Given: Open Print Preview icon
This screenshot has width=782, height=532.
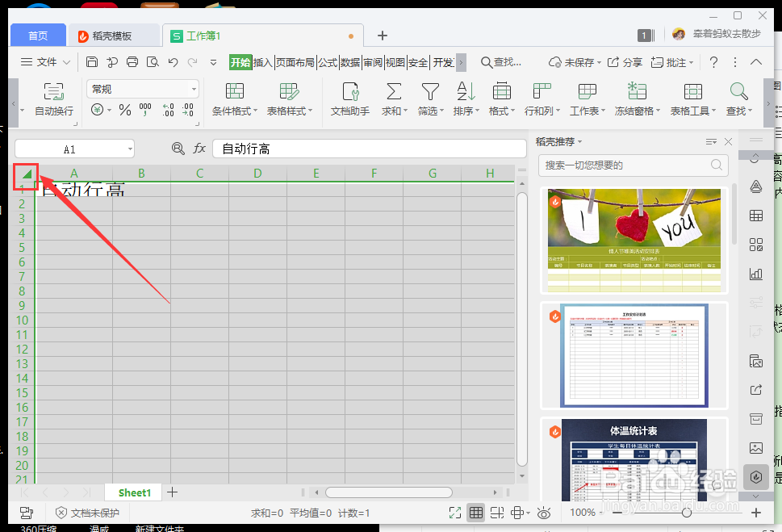Looking at the screenshot, I should click(153, 62).
